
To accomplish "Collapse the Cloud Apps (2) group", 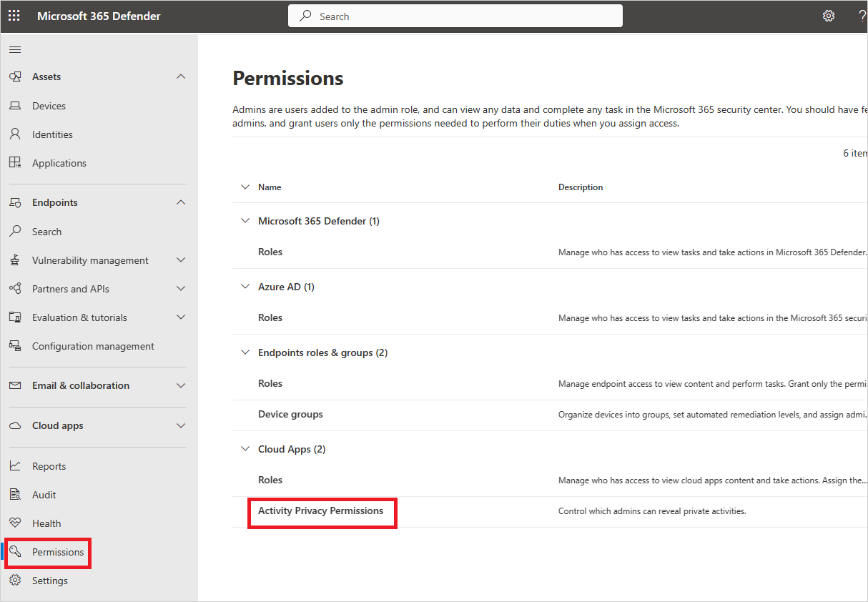I will coord(245,449).
